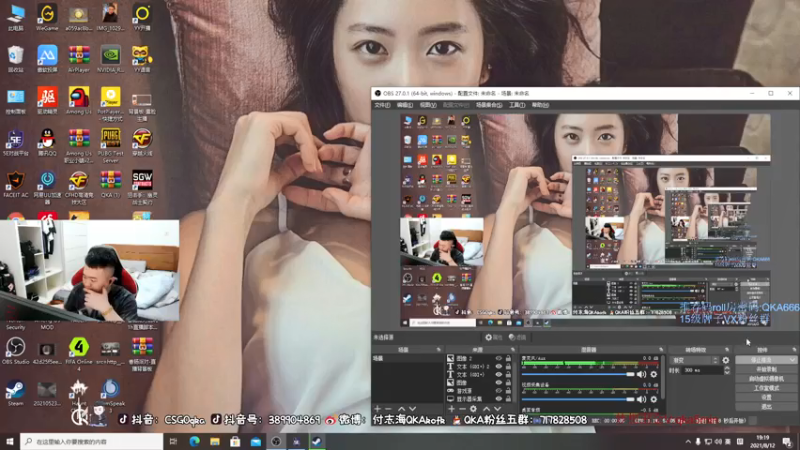This screenshot has height=450, width=800.
Task: Click 开始录制 to start recording
Action: pyautogui.click(x=766, y=369)
